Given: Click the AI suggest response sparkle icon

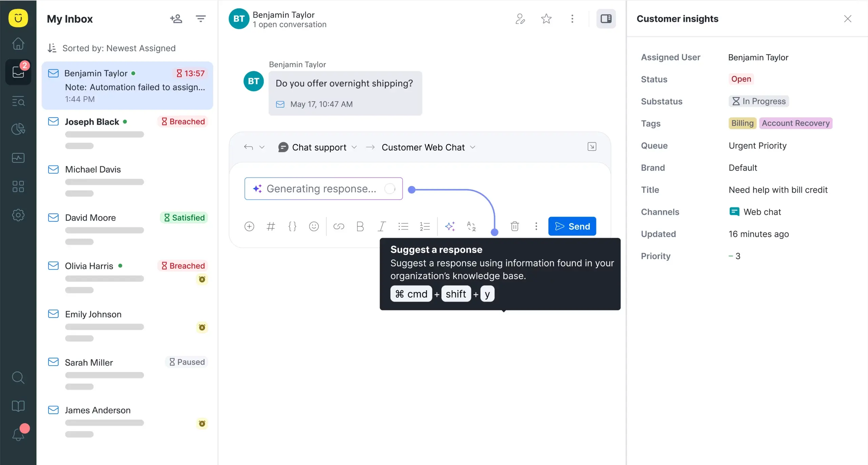Looking at the screenshot, I should 450,226.
